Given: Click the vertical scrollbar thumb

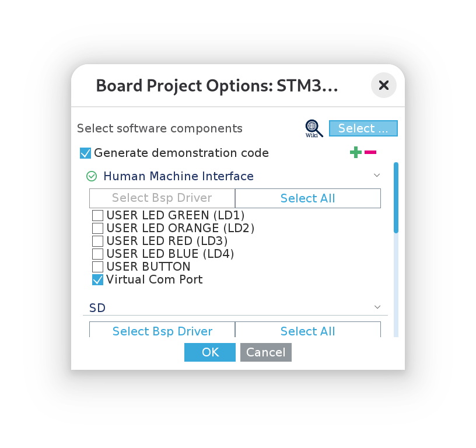Looking at the screenshot, I should pos(396,198).
